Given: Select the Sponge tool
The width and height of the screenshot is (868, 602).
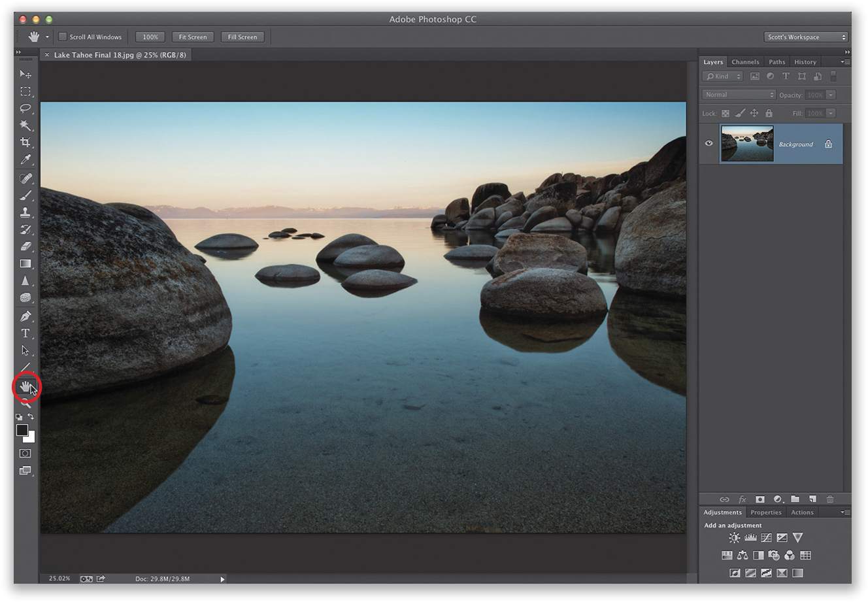Looking at the screenshot, I should (x=25, y=297).
